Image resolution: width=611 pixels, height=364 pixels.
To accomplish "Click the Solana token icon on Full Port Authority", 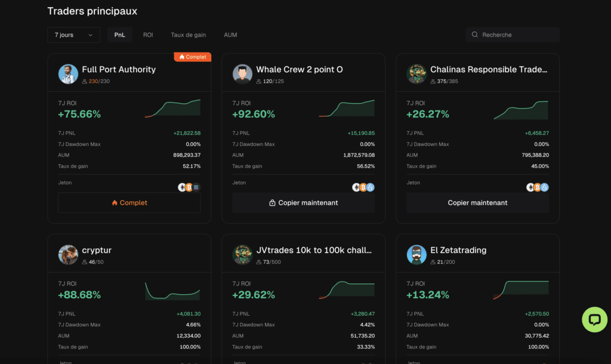I will (196, 187).
